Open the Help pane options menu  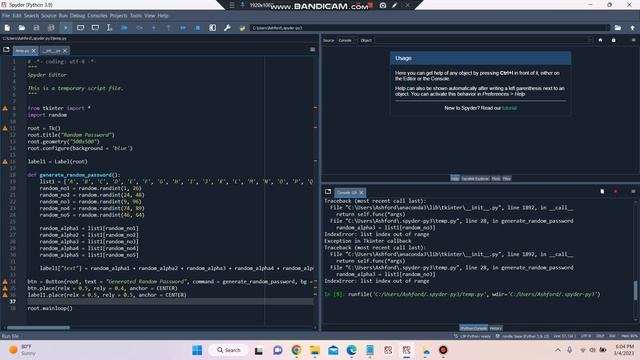pos(633,40)
